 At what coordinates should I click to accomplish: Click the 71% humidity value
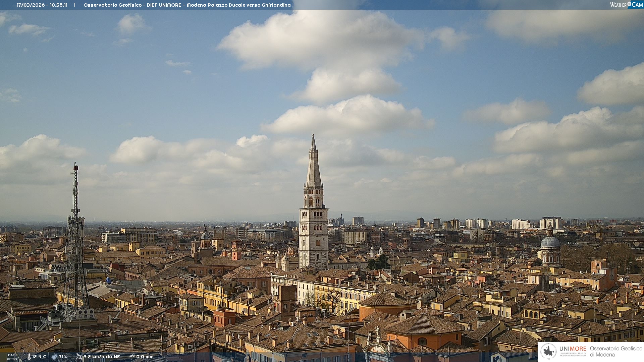pos(63,357)
